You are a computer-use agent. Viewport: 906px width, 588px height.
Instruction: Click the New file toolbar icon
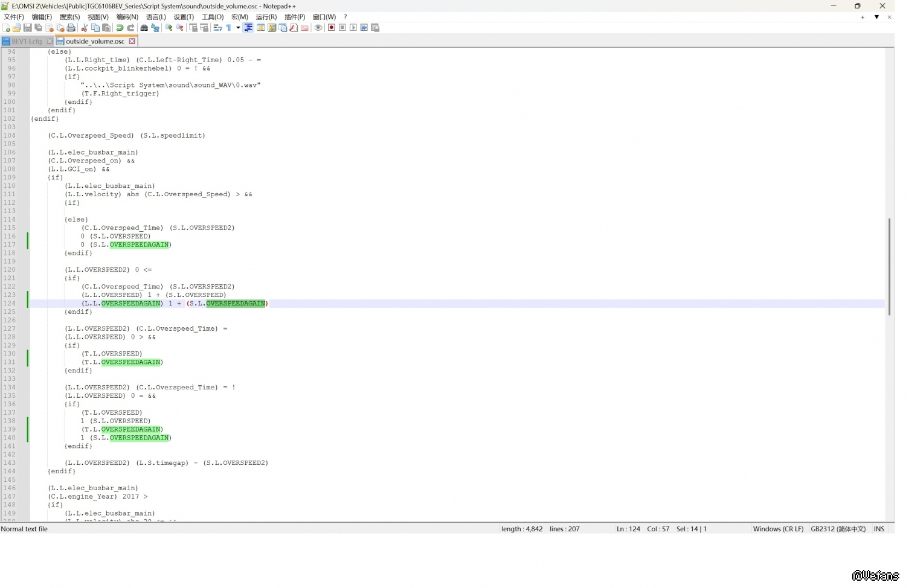pos(6,28)
